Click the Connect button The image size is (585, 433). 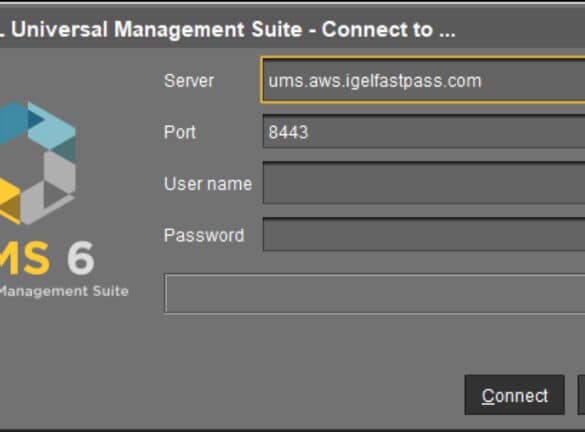tap(514, 395)
